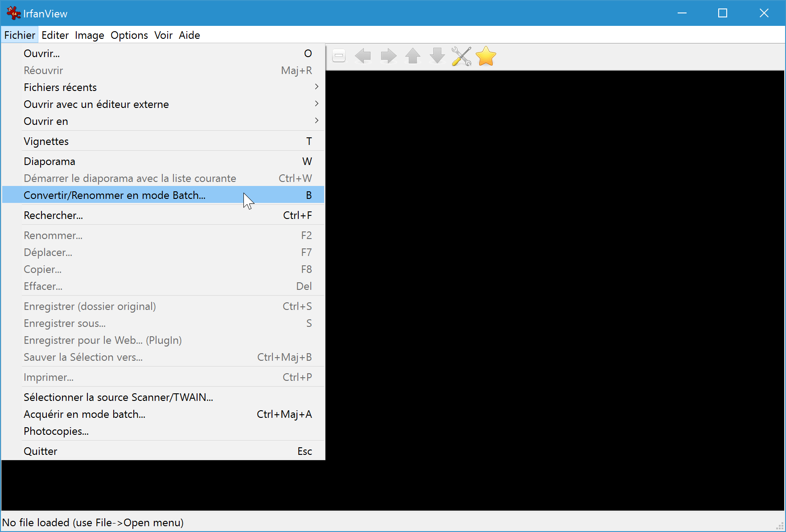
Task: Click the grayed Réouvrir menu entry
Action: pos(163,70)
